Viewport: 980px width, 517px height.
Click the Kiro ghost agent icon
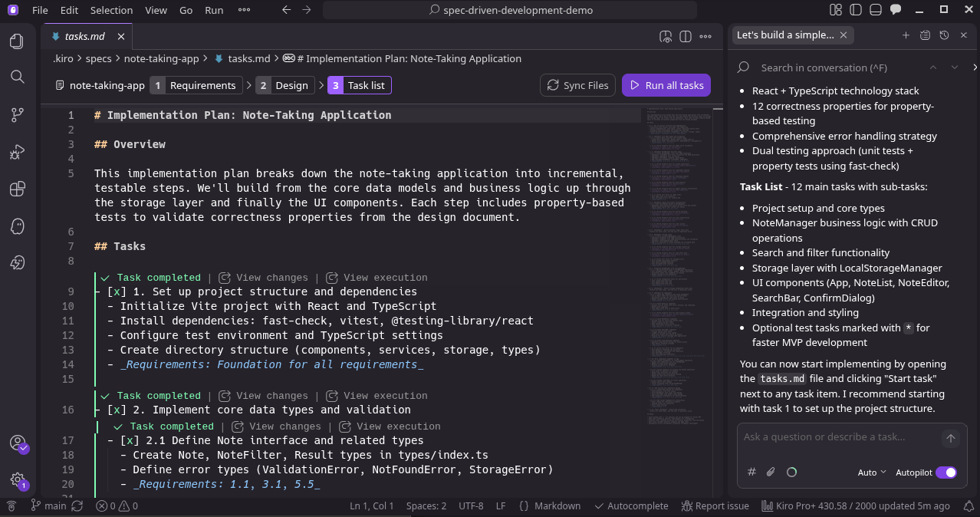point(16,226)
